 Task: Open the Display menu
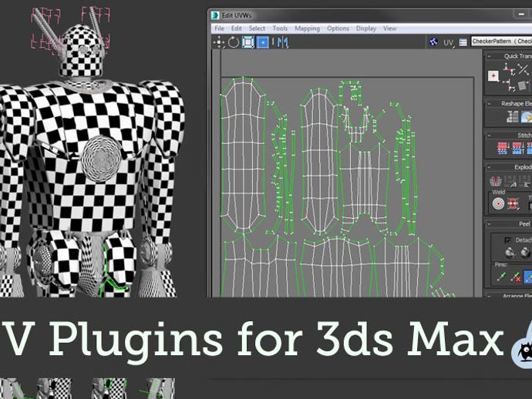[x=365, y=28]
